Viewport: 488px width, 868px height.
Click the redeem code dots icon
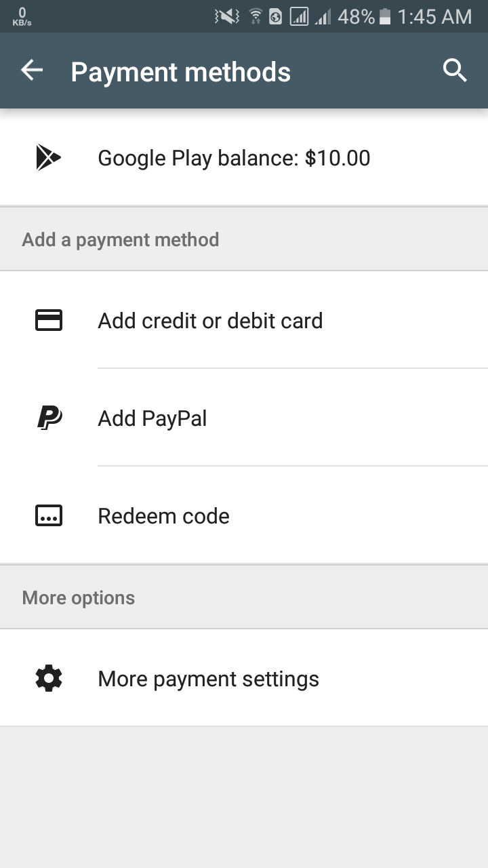coord(48,516)
